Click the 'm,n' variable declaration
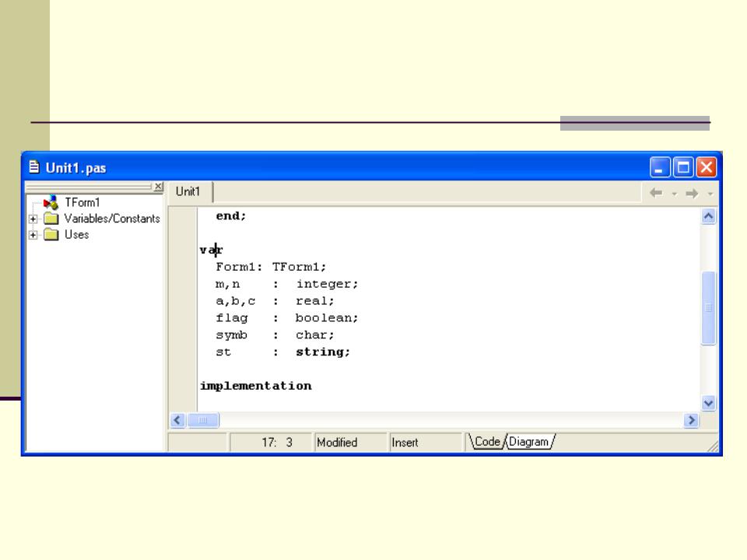This screenshot has height=560, width=747. (x=228, y=285)
